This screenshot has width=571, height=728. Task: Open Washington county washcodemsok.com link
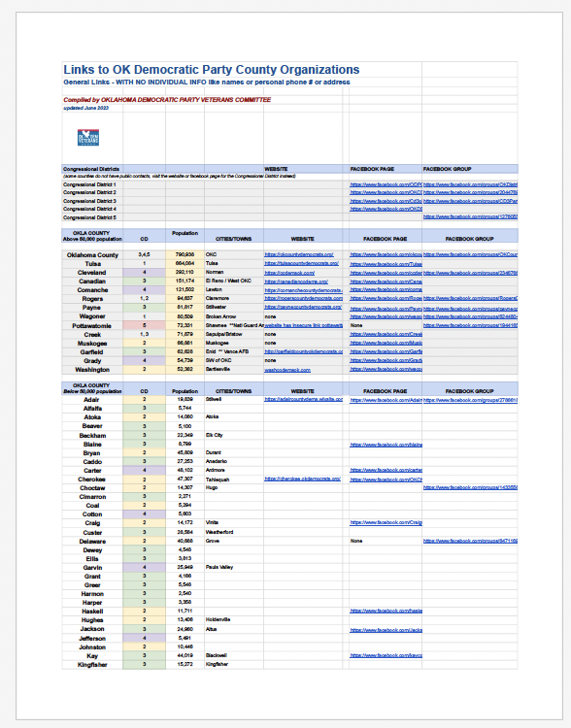click(287, 370)
